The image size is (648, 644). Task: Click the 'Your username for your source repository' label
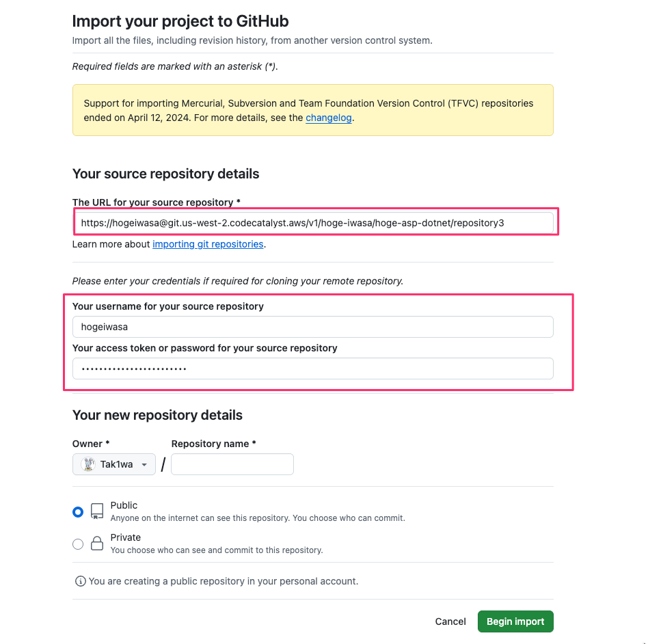click(x=168, y=306)
